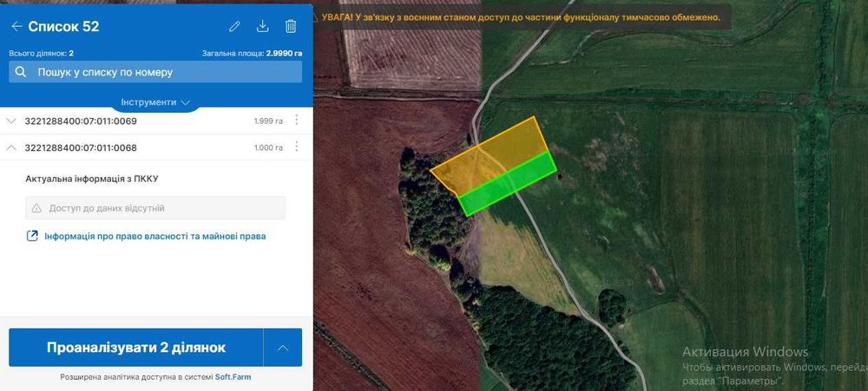This screenshot has width=868, height=391.
Task: Click the 'Доступ до даних відсутній' field
Action: tap(155, 208)
